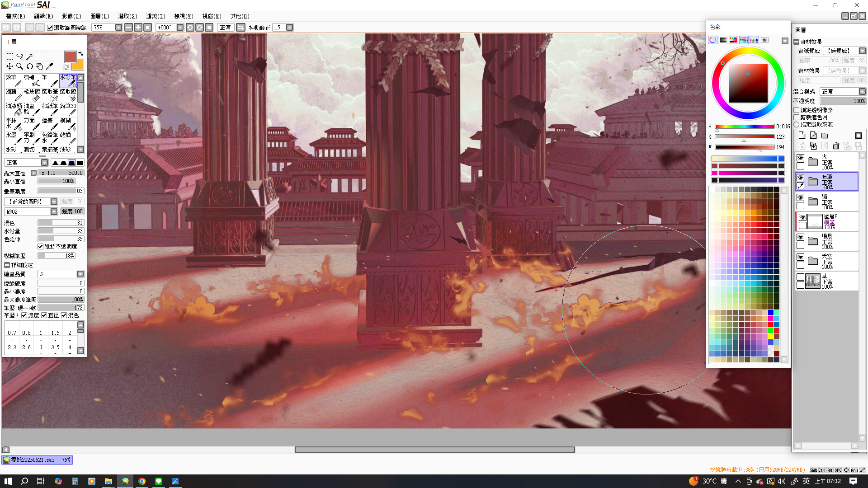
Task: Open the 檢視(V) menu
Action: click(x=184, y=16)
